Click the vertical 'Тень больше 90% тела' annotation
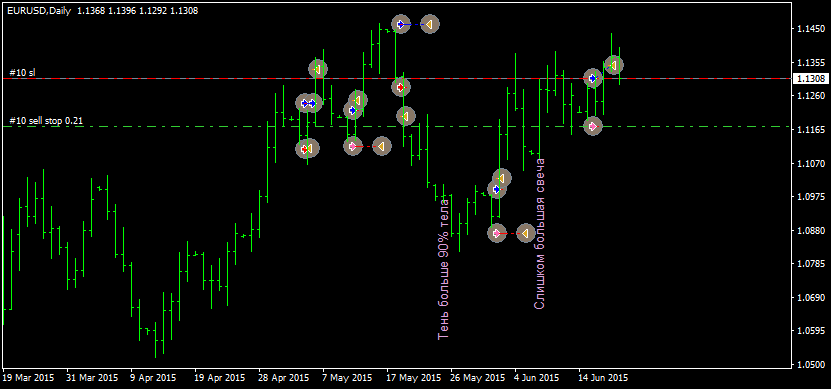This screenshot has height=389, width=831. tap(444, 269)
